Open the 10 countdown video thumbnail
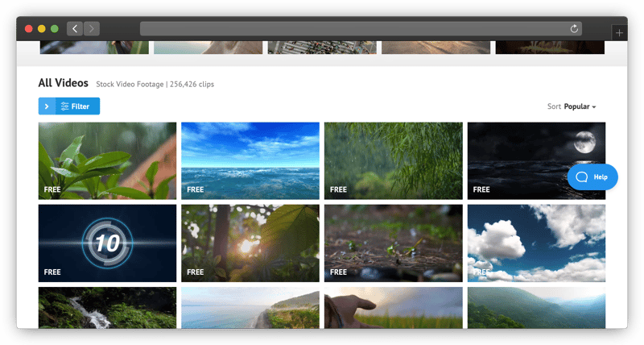The image size is (644, 345). click(107, 243)
